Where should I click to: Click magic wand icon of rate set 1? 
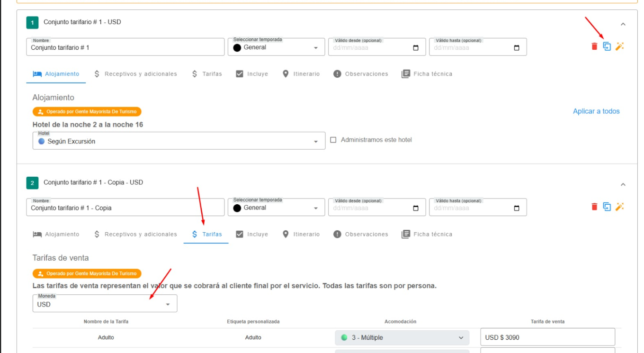point(620,46)
